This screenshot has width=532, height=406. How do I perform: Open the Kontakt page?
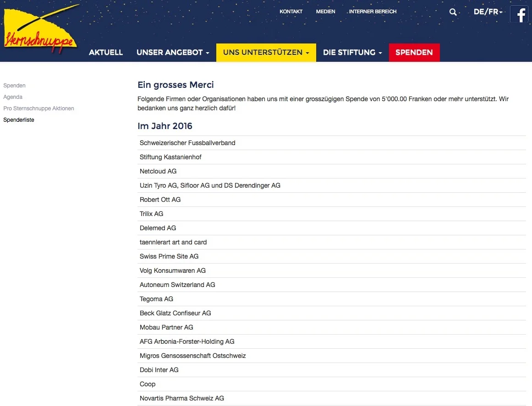pos(291,11)
